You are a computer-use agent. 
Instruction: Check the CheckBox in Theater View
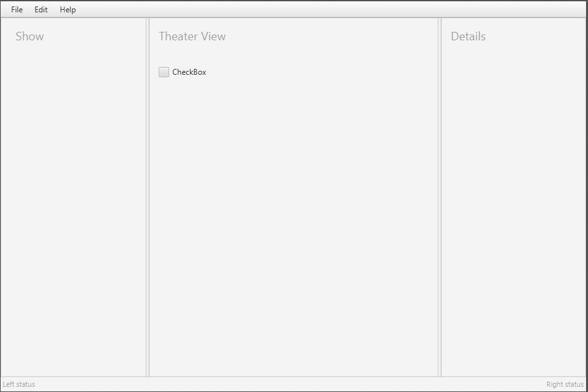click(x=164, y=72)
